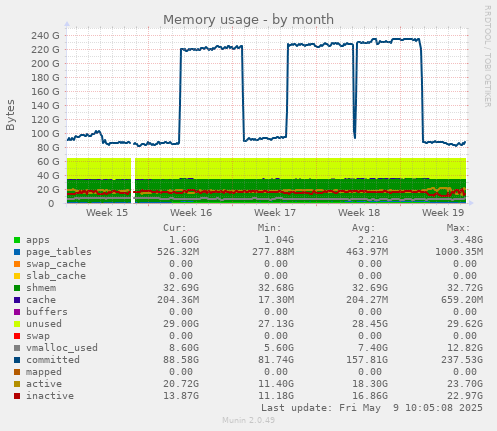
Task: Click the 'Memory usage - by month' title
Action: [248, 20]
